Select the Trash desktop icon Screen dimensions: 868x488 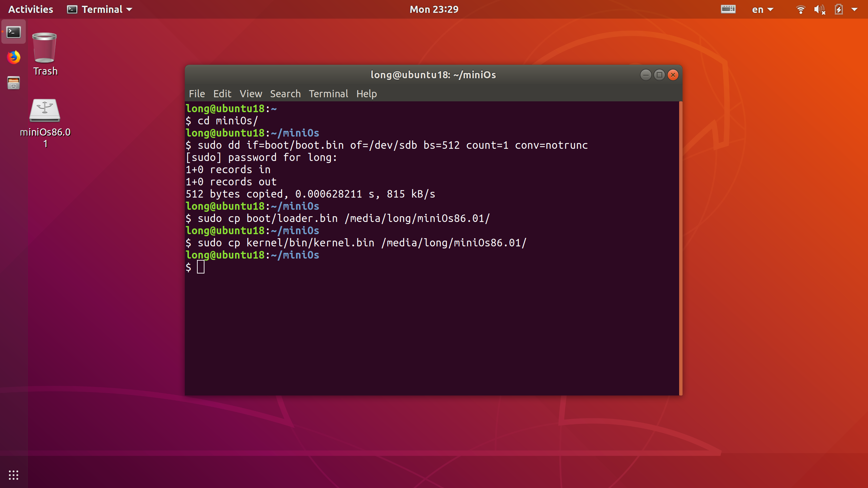(45, 54)
